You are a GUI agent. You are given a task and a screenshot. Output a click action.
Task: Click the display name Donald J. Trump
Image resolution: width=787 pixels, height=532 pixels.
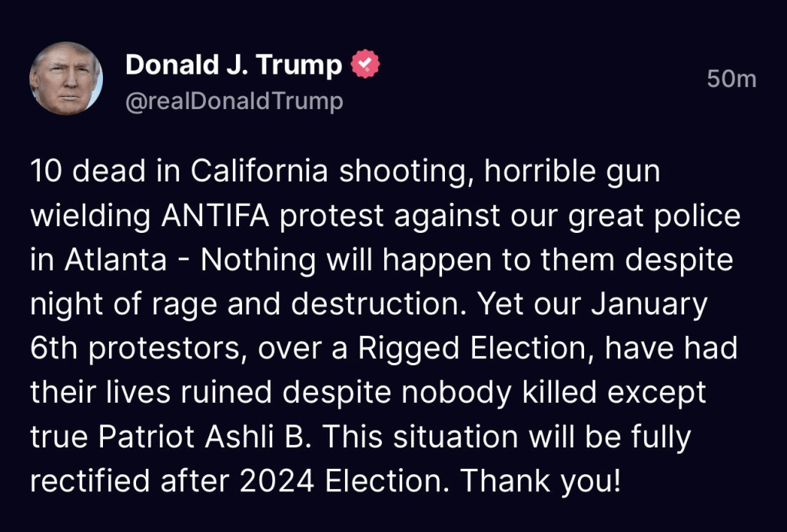tap(234, 66)
